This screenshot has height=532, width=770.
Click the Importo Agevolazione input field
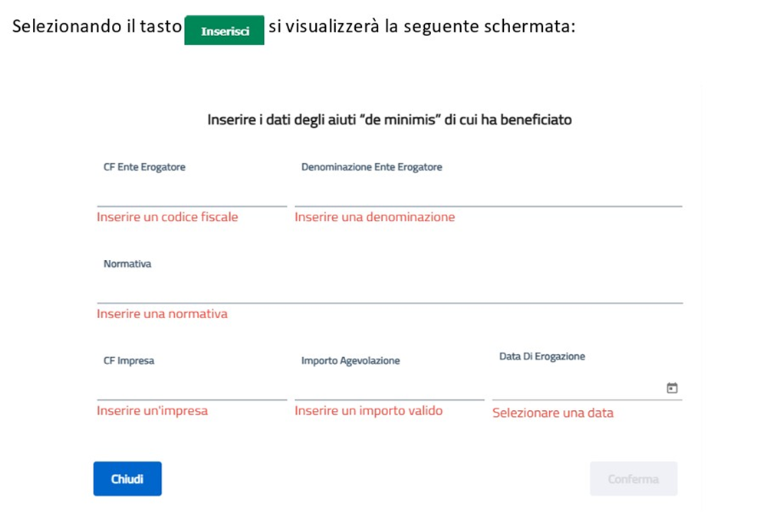[x=389, y=389]
